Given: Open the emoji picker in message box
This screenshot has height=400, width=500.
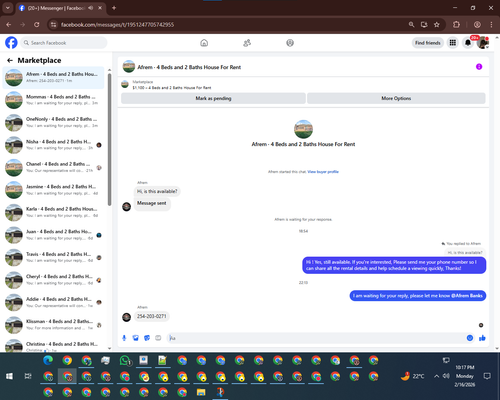Looking at the screenshot, I should pyautogui.click(x=470, y=338).
